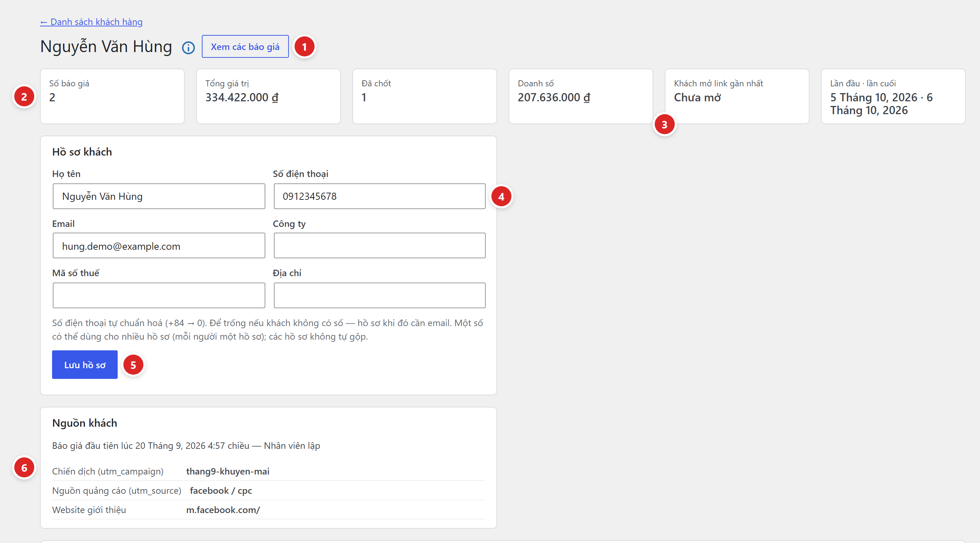
Task: Click the 'Báo giá đầu tiên lúc' line
Action: point(186,446)
